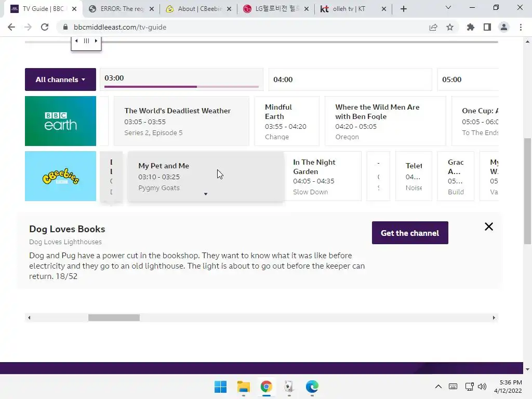The width and height of the screenshot is (532, 399).
Task: Click page vertical scrollbar down arrow
Action: 527,369
